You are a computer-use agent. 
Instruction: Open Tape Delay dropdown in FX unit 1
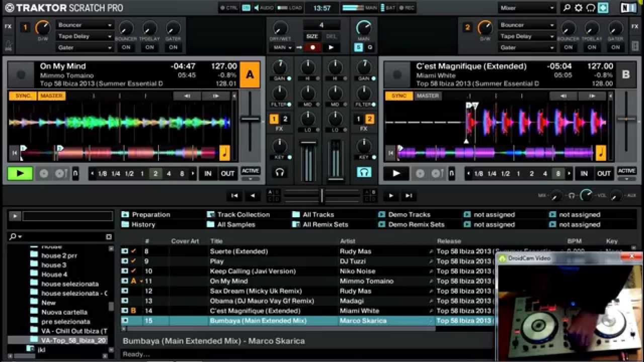85,36
